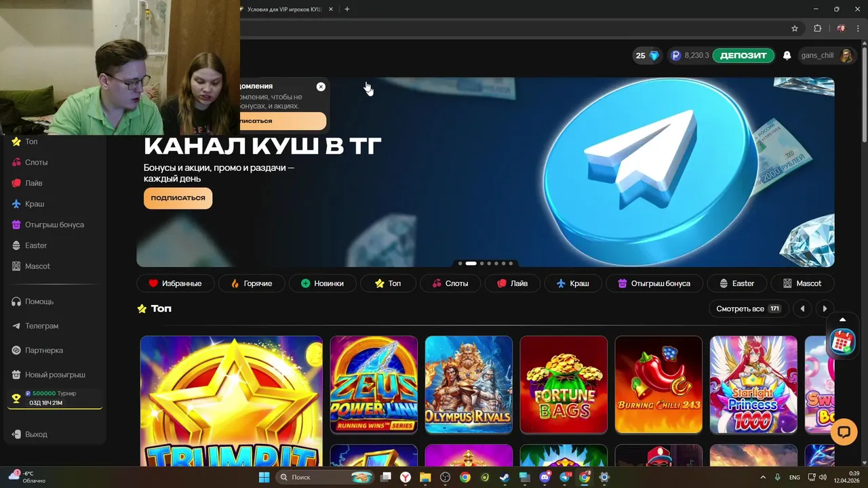
Task: Select the Easter filter chip
Action: click(x=736, y=283)
